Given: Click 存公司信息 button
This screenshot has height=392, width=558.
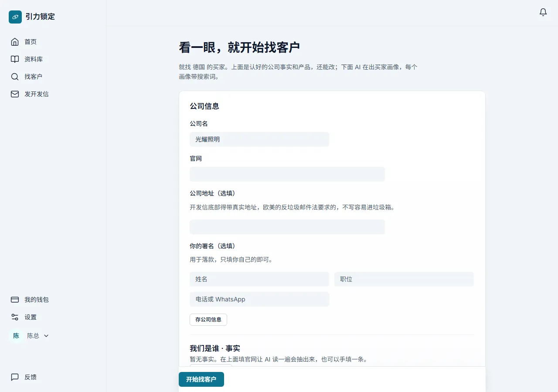Looking at the screenshot, I should (x=208, y=319).
